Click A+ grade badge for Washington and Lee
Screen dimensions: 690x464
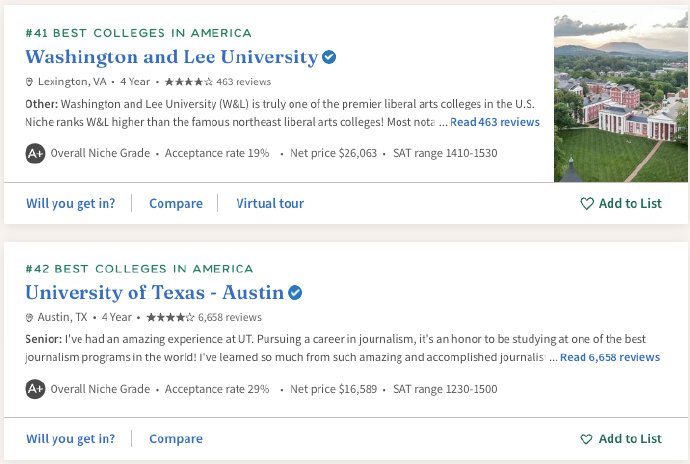(x=35, y=153)
